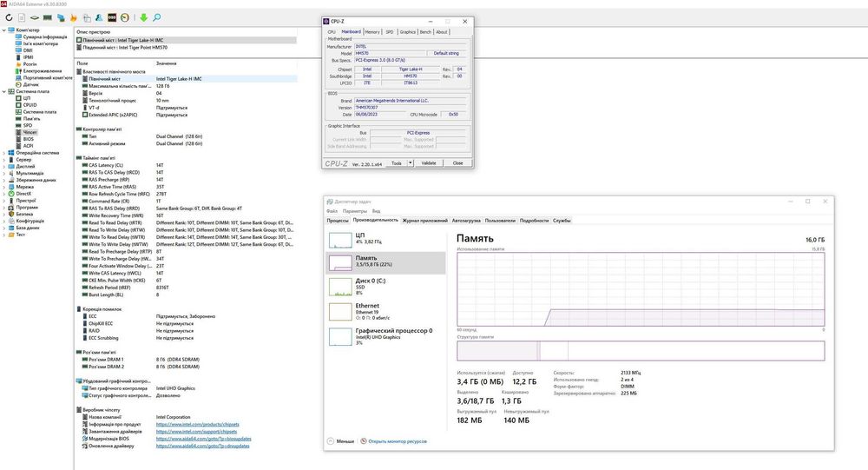
Task: Open memory benchmark chip icon in AIDA64 toolbar
Action: 48,17
